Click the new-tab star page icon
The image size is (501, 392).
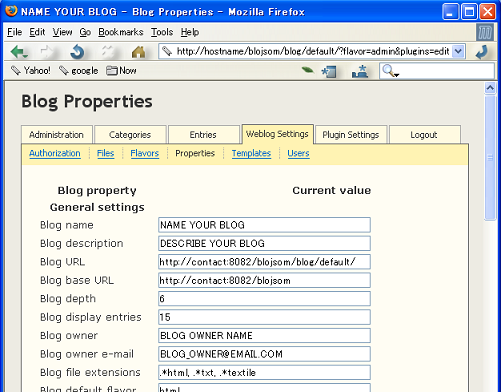point(329,71)
